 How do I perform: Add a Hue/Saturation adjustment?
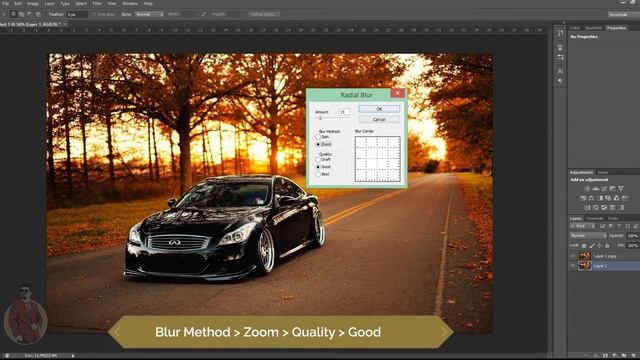tap(583, 198)
